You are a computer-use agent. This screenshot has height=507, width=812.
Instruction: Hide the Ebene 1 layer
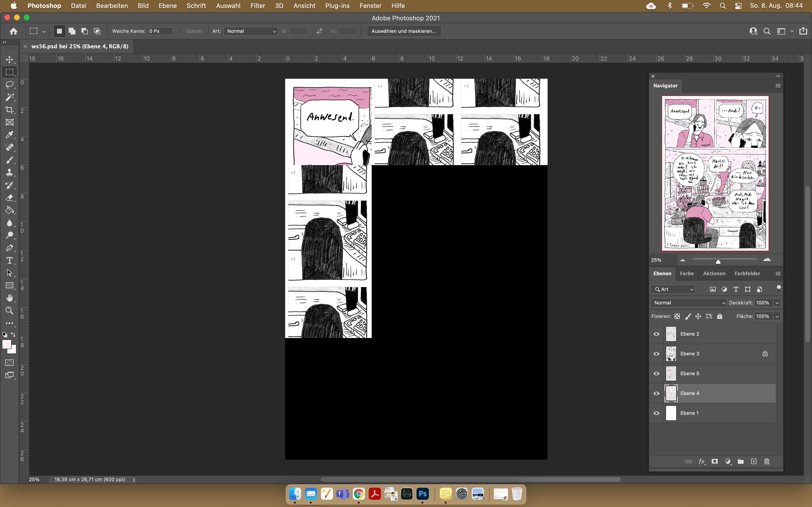click(x=657, y=413)
